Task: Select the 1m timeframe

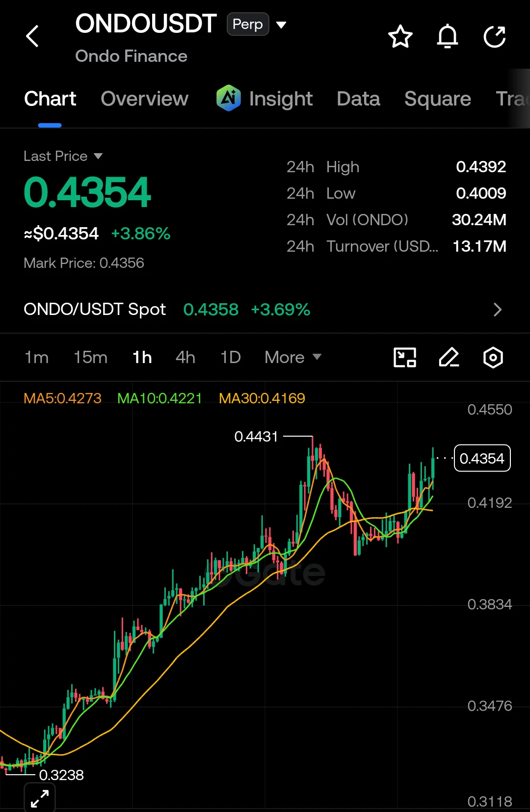Action: click(37, 357)
